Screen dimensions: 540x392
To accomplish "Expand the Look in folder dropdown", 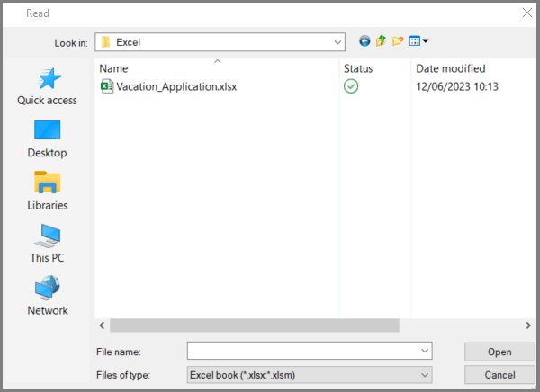I will [337, 42].
